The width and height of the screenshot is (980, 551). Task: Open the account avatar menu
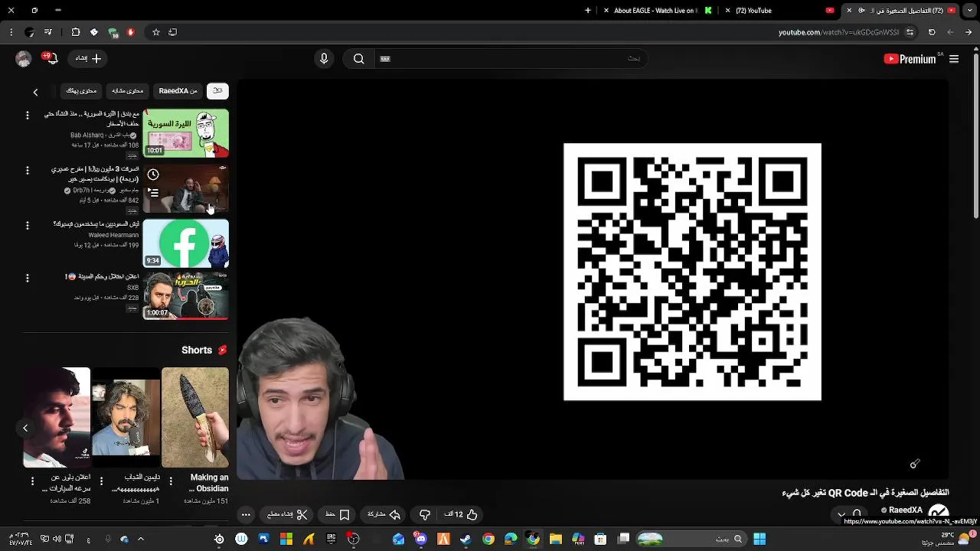point(23,58)
